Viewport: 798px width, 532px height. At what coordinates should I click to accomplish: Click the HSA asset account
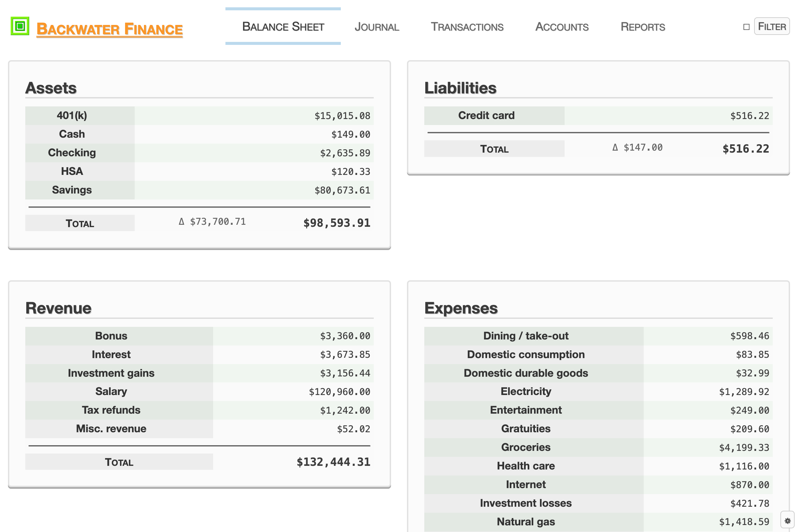pyautogui.click(x=72, y=171)
